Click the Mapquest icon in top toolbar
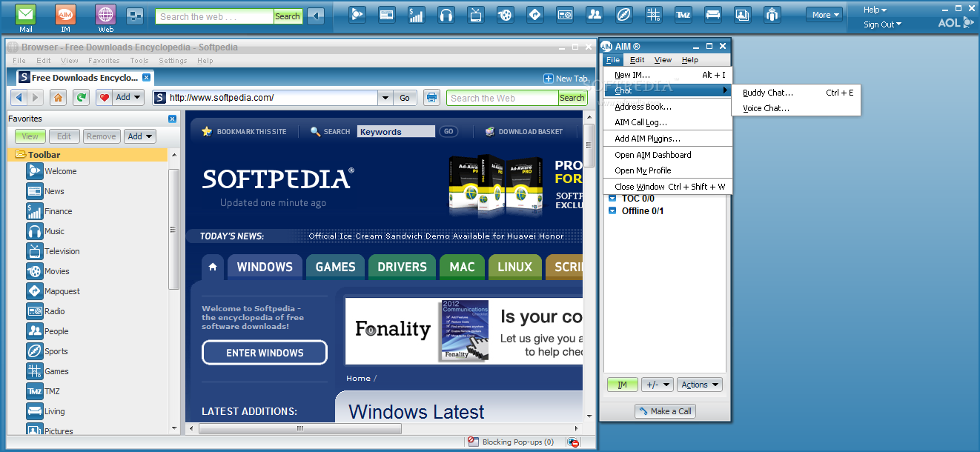The width and height of the screenshot is (980, 452). pos(535,14)
